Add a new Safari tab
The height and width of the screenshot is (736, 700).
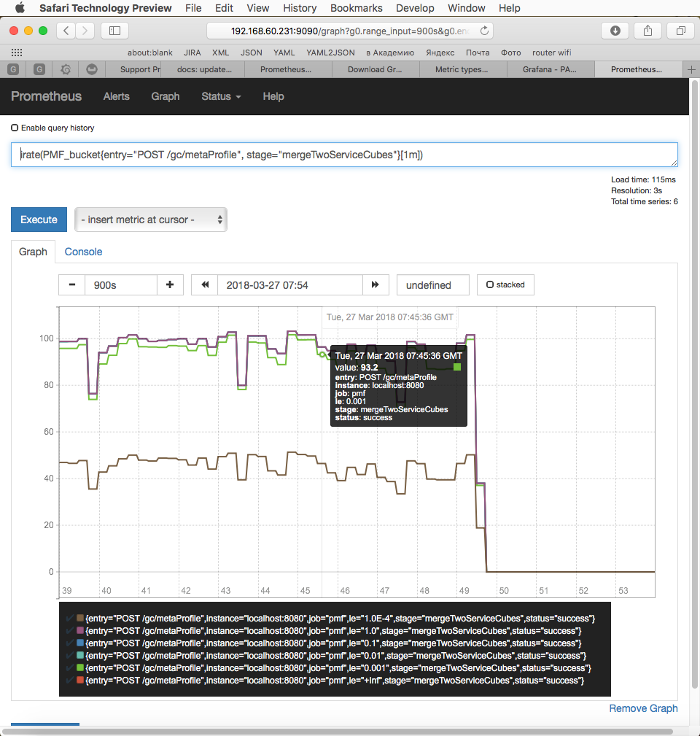click(x=691, y=69)
